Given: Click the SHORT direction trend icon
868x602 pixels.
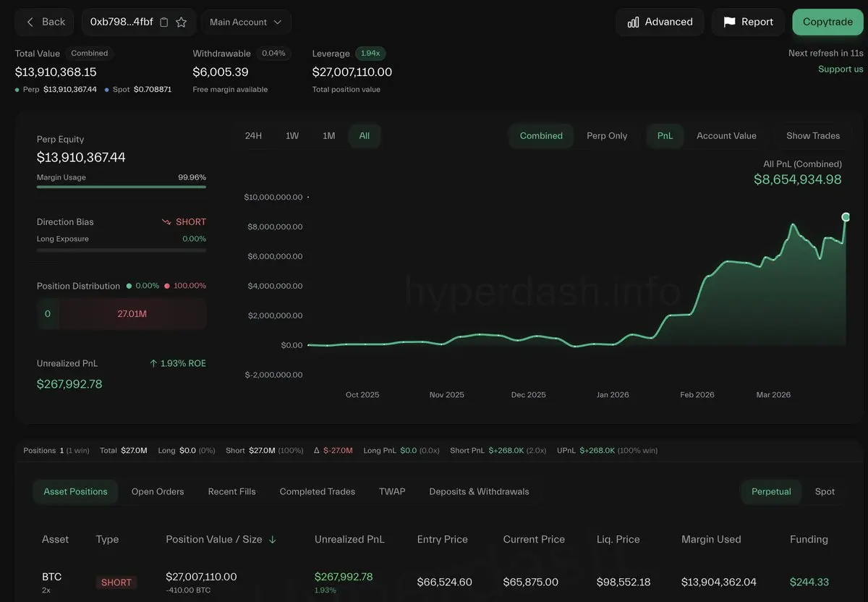Looking at the screenshot, I should [x=166, y=222].
